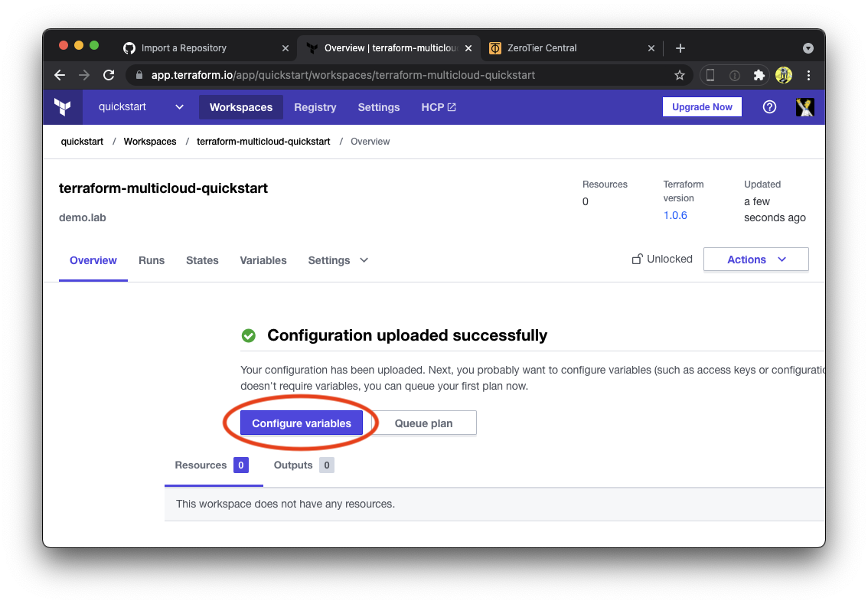The image size is (868, 604).
Task: Click the Configure variables button
Action: [x=301, y=423]
